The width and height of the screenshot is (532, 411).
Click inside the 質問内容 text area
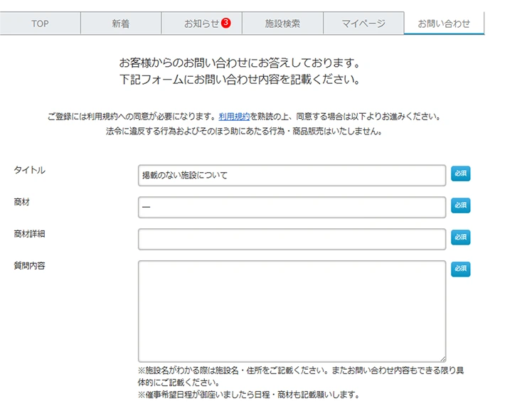pos(292,311)
